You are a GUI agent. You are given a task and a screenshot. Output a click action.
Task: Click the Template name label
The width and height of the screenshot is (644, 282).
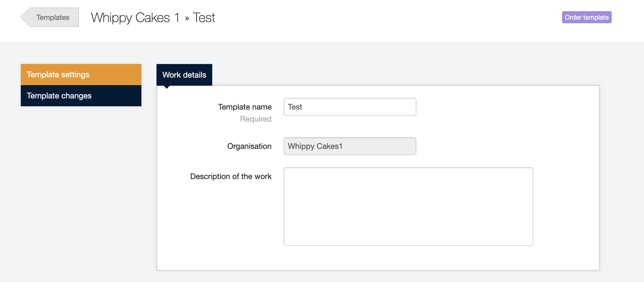(245, 107)
